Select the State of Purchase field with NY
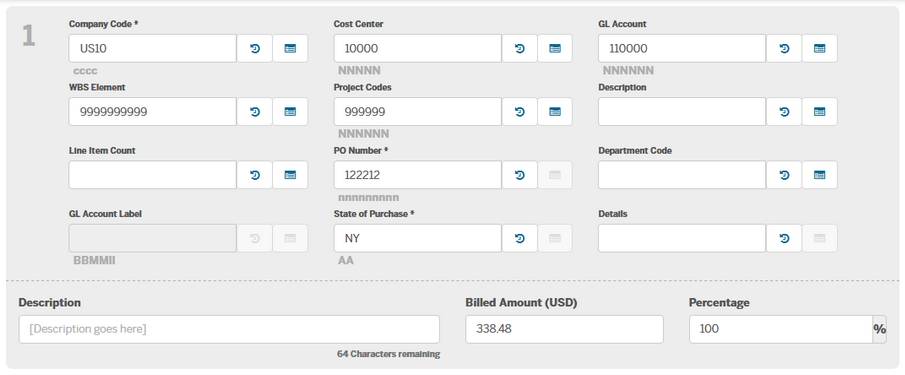This screenshot has height=375, width=905. pyautogui.click(x=418, y=238)
